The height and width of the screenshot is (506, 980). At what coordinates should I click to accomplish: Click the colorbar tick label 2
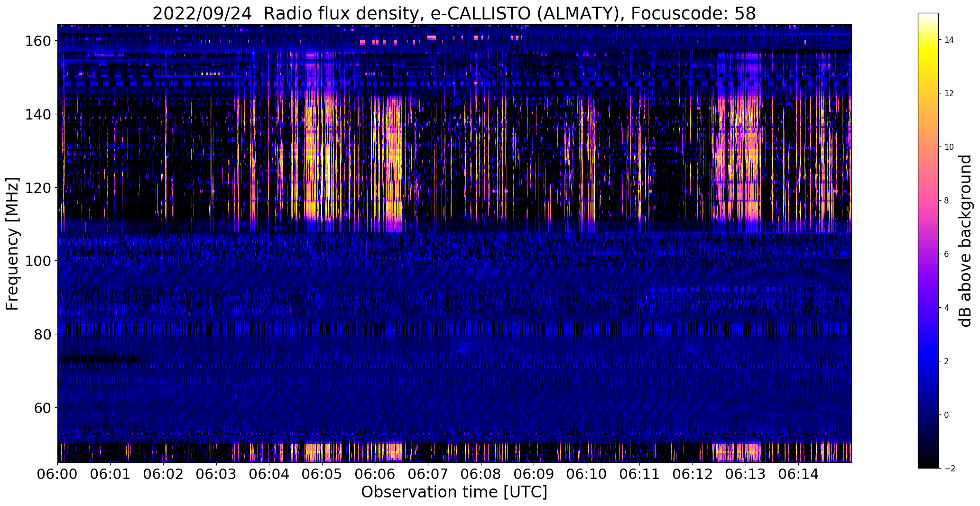(947, 361)
